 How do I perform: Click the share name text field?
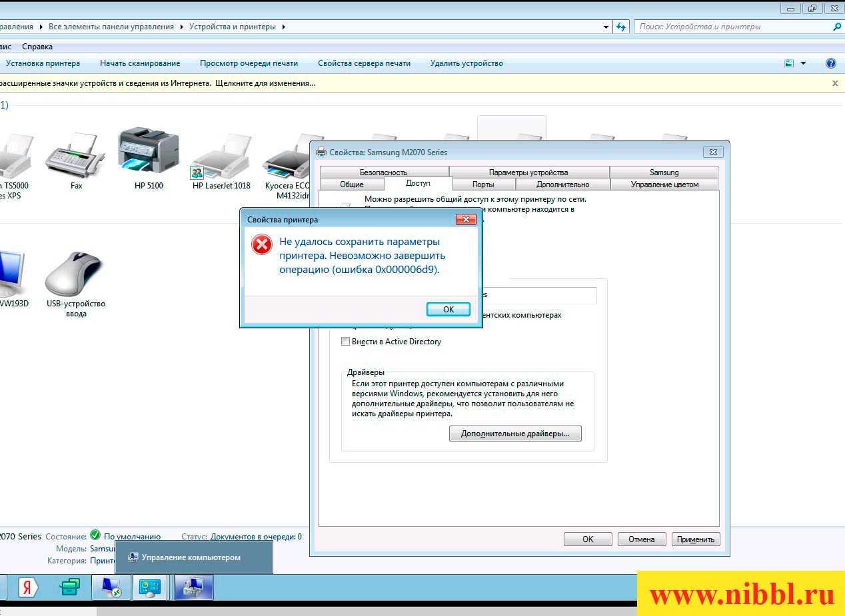click(x=540, y=295)
